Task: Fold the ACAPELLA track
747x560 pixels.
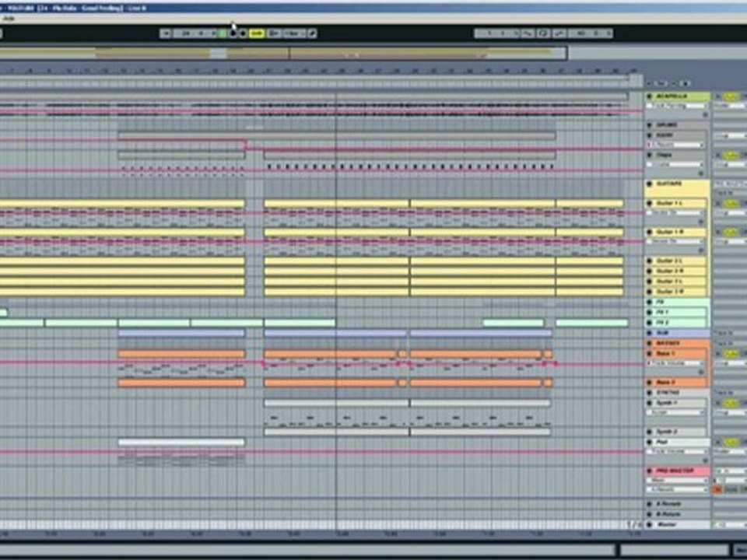Action: [x=649, y=96]
